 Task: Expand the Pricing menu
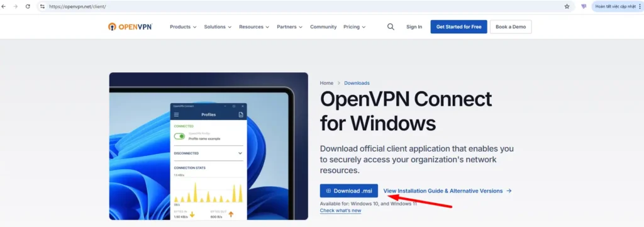coord(355,26)
